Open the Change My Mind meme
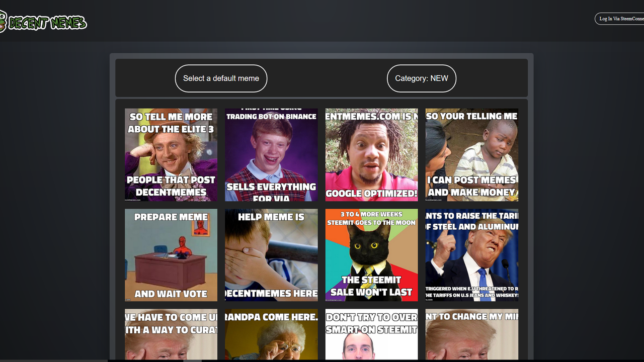The height and width of the screenshot is (362, 644). [x=472, y=335]
